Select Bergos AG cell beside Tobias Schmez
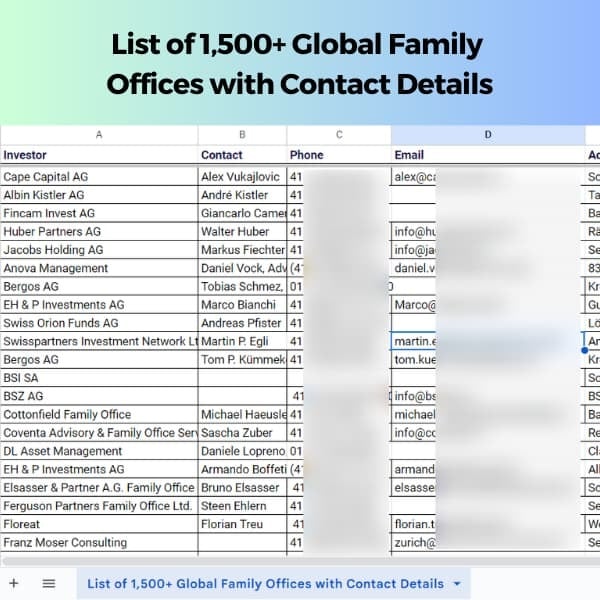This screenshot has height=600, width=600. [x=99, y=287]
